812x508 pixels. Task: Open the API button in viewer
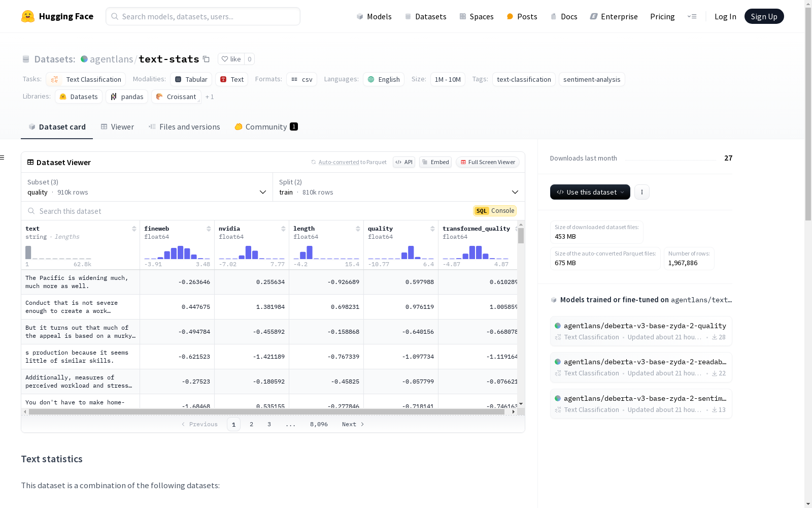404,162
